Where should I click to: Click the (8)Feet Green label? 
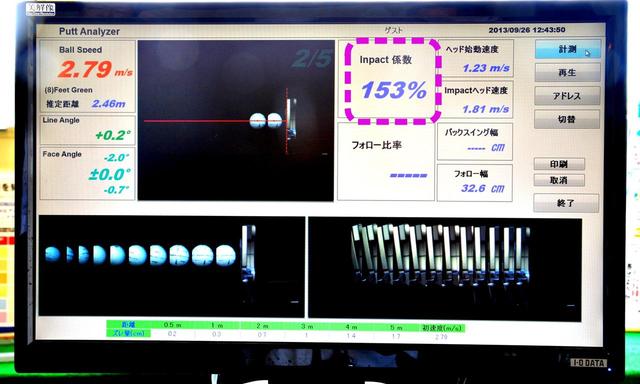click(x=69, y=90)
